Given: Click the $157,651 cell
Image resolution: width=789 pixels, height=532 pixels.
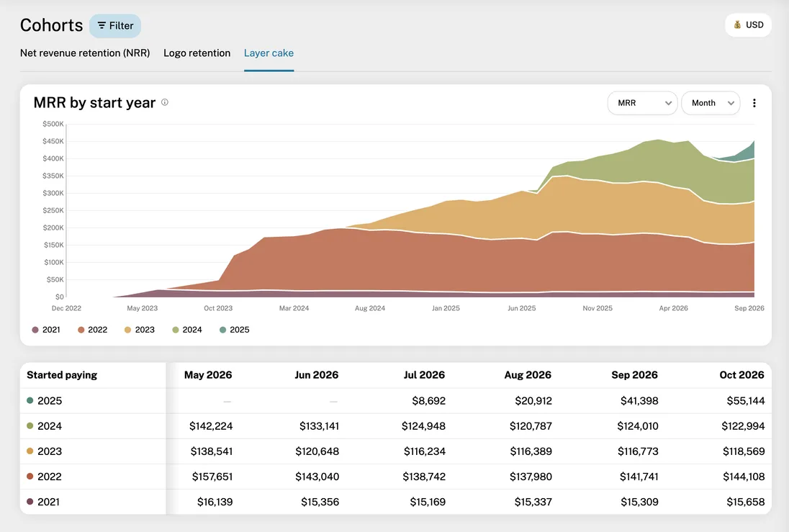Looking at the screenshot, I should pyautogui.click(x=212, y=476).
